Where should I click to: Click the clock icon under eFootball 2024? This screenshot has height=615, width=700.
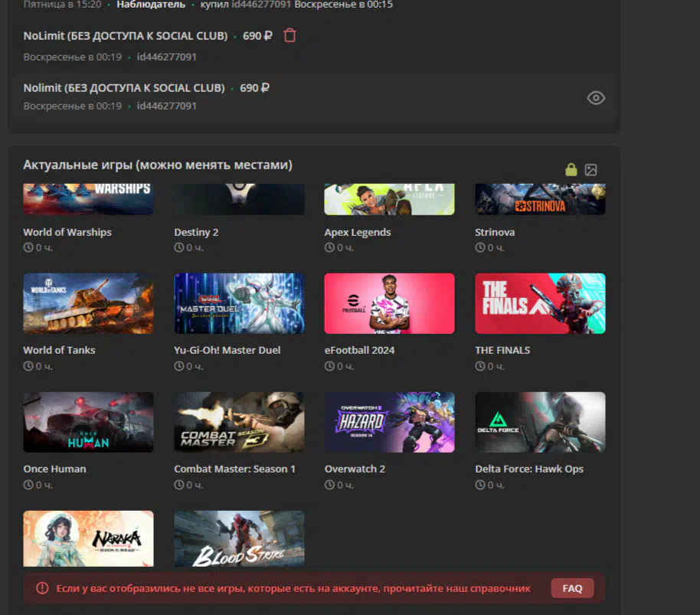pos(329,366)
